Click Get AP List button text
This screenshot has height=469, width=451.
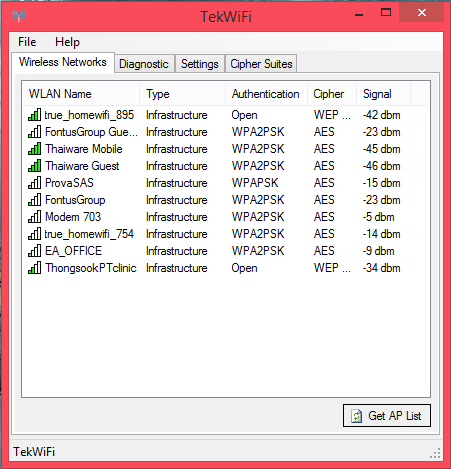[x=395, y=416]
